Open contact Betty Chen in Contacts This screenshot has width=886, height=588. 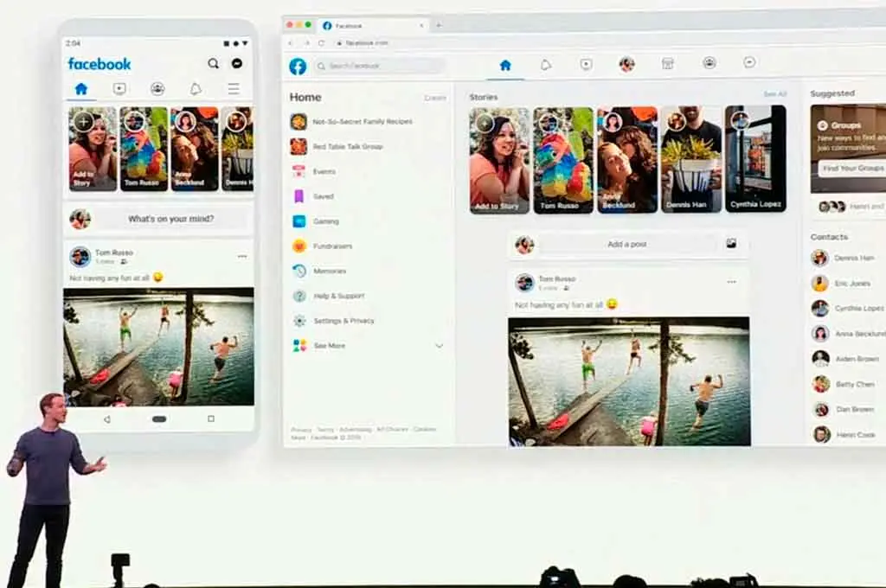coord(843,384)
